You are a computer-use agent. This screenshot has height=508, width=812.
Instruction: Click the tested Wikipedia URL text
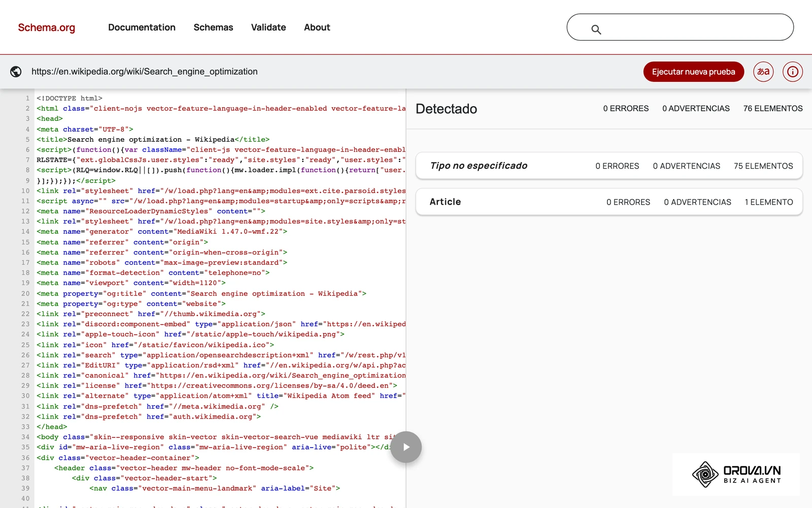tap(145, 72)
